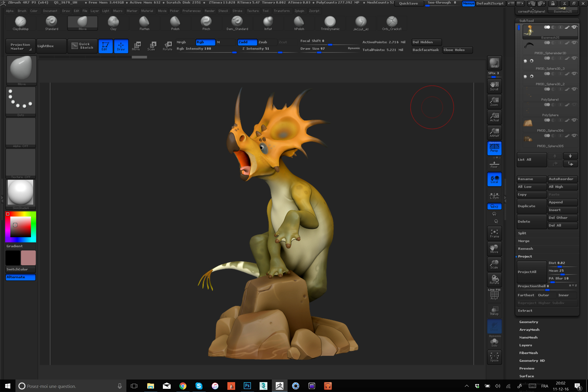Expand the Extract subsection

pyautogui.click(x=525, y=310)
